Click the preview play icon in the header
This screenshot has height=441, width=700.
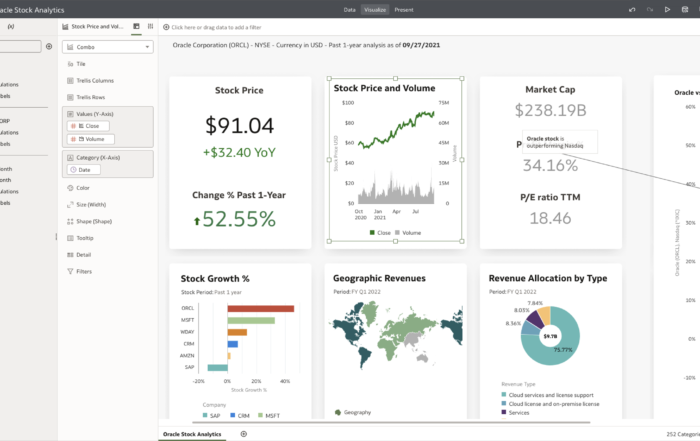coord(667,9)
